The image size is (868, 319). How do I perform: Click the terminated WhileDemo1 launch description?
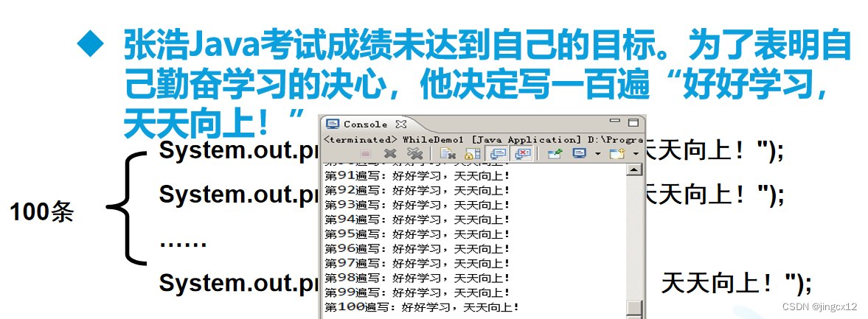483,139
